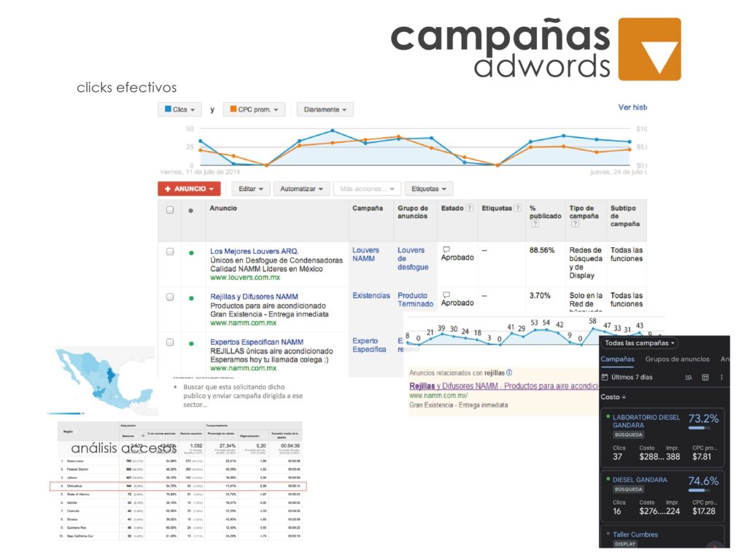Click the Ver historial link
The image size is (747, 560).
(x=632, y=107)
